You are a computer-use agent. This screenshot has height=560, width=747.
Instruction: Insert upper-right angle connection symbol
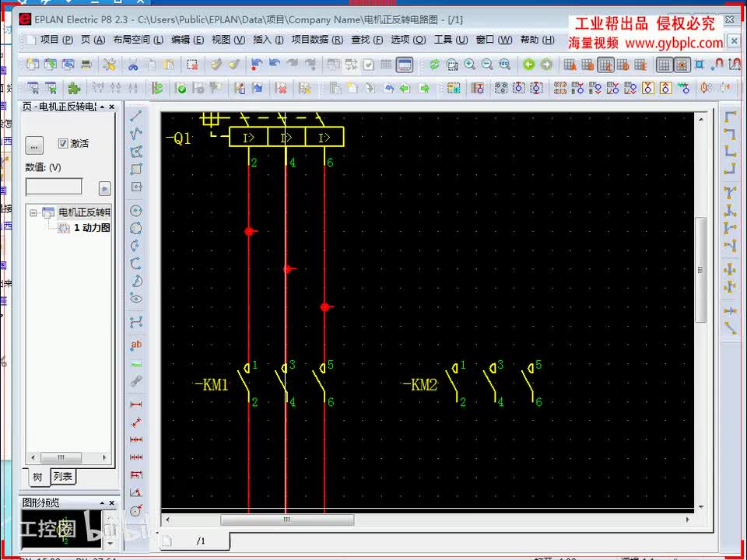[730, 133]
